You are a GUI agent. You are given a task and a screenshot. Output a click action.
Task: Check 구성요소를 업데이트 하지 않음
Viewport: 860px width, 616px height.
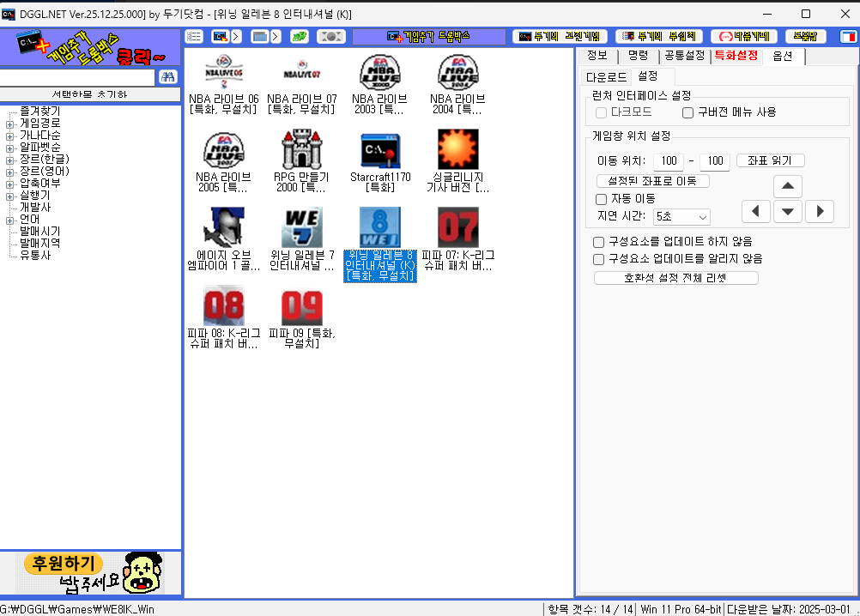(x=599, y=242)
